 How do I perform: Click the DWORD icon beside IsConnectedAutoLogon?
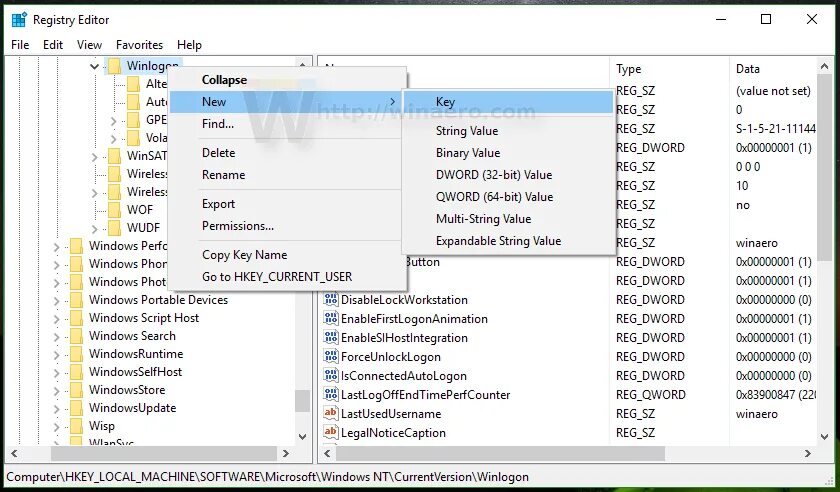coord(331,376)
